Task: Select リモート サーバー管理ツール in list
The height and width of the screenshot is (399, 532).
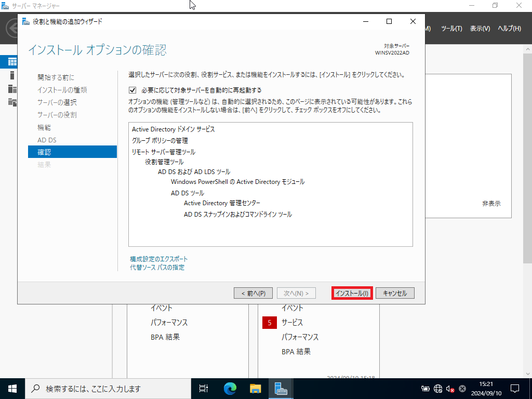Action: pyautogui.click(x=164, y=152)
